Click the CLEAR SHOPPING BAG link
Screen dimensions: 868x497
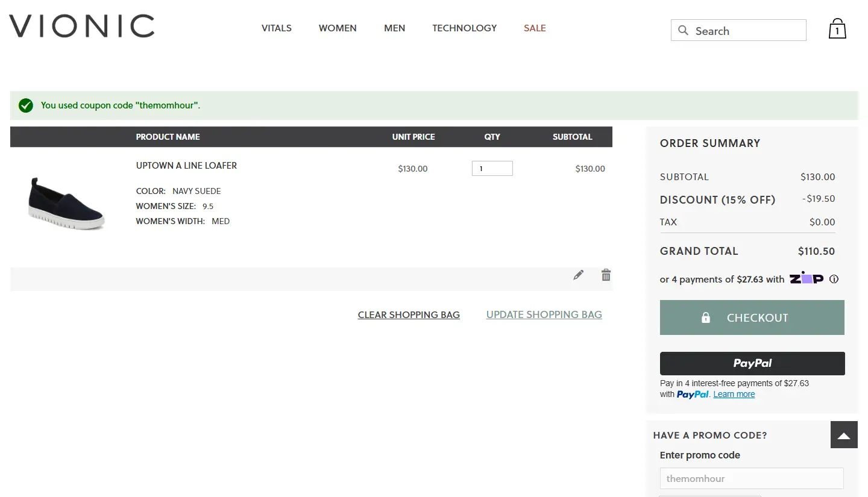click(409, 314)
